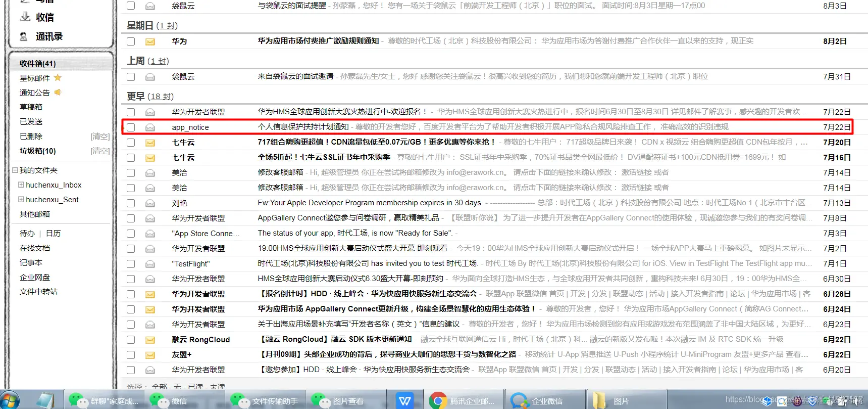
Task: Open 已删除 folder
Action: tap(31, 136)
